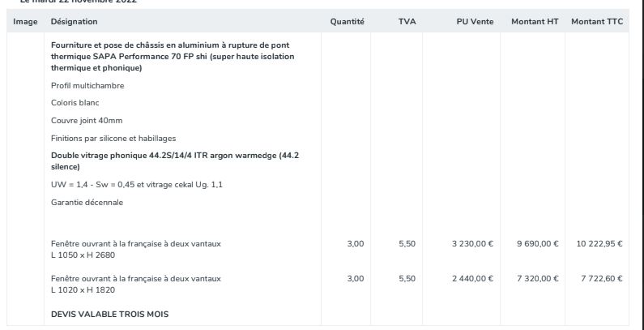
Task: Click the TVA column header
Action: point(407,20)
